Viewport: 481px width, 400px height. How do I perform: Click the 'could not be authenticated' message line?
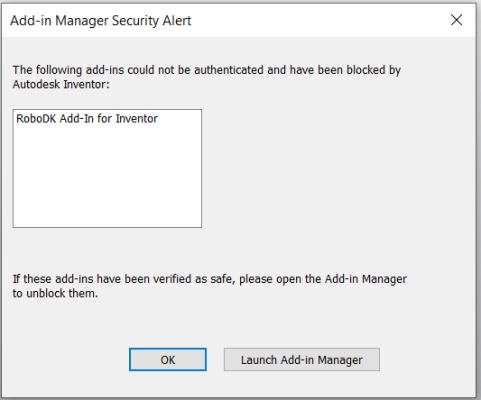coord(207,70)
